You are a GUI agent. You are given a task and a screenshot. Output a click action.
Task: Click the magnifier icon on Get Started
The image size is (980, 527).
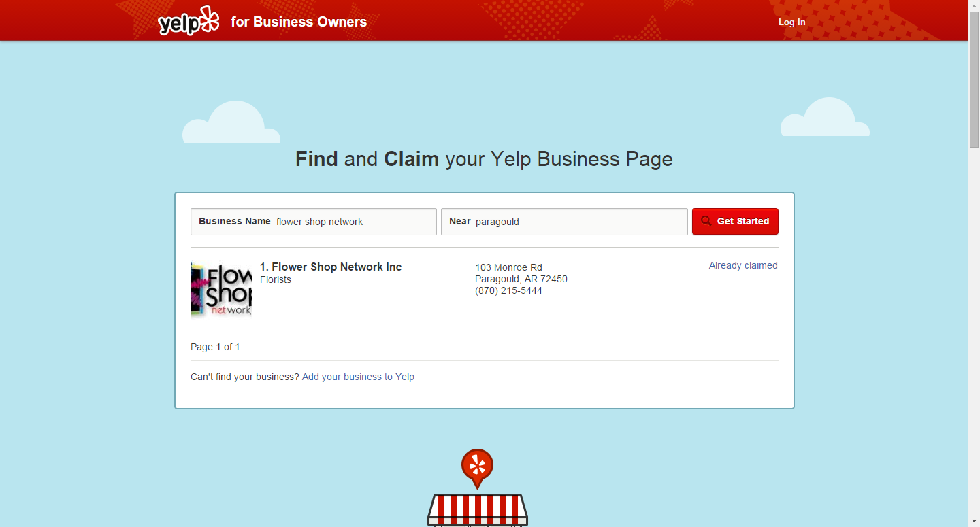click(x=706, y=221)
